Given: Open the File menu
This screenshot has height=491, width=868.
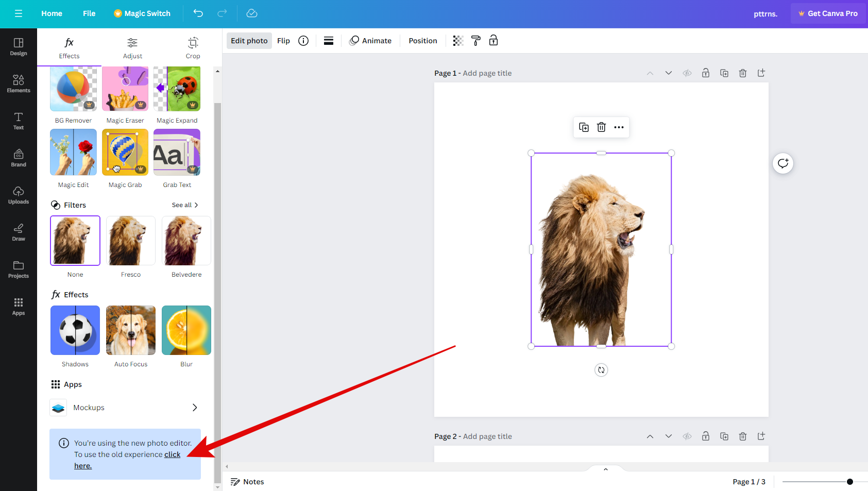Looking at the screenshot, I should click(89, 13).
